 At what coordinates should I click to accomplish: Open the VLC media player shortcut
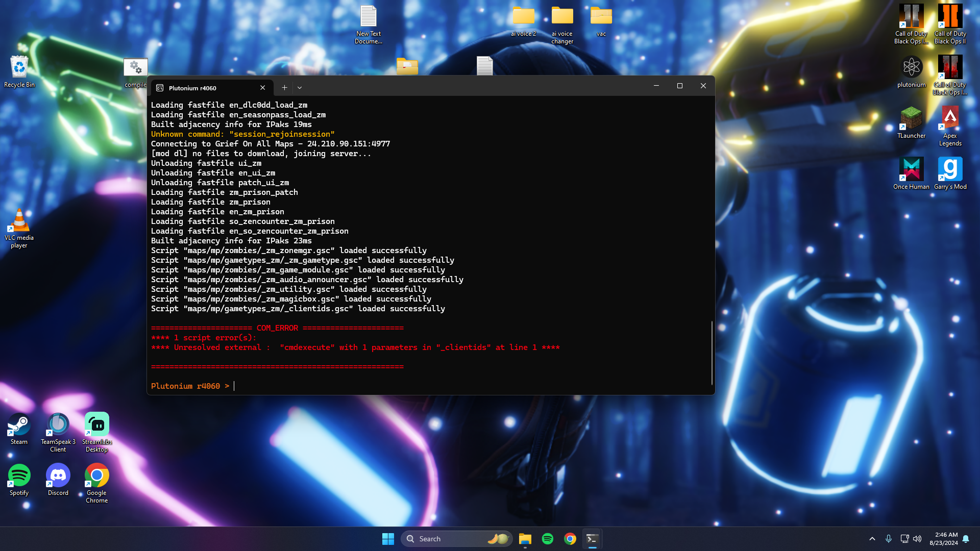[19, 228]
